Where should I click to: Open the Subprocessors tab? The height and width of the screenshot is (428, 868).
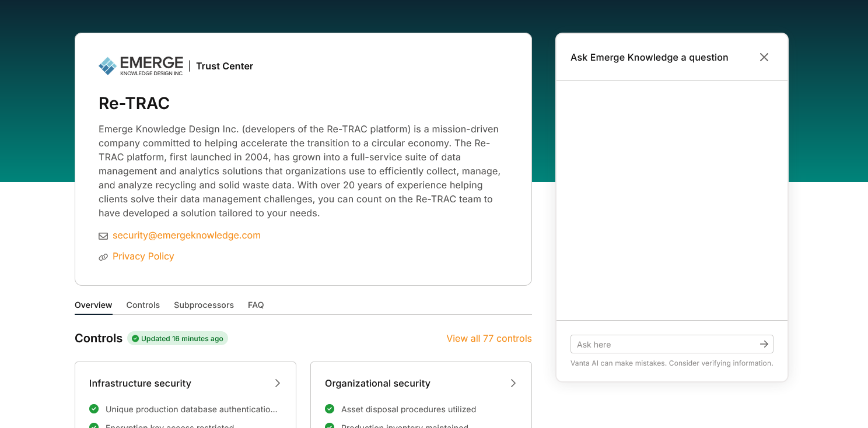point(204,305)
